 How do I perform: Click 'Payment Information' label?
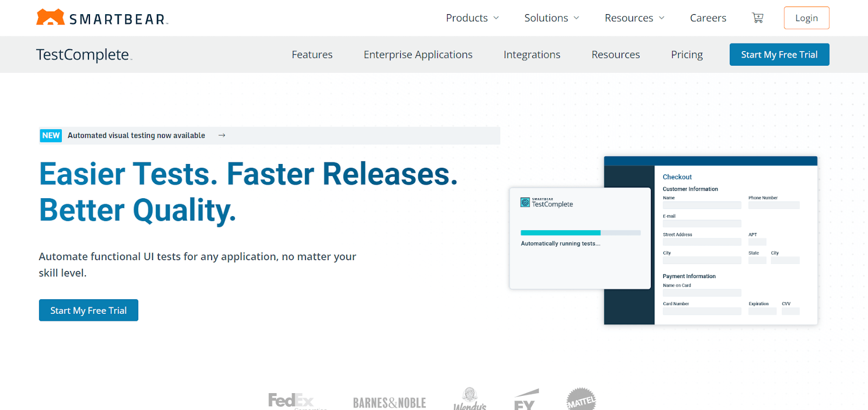click(689, 276)
